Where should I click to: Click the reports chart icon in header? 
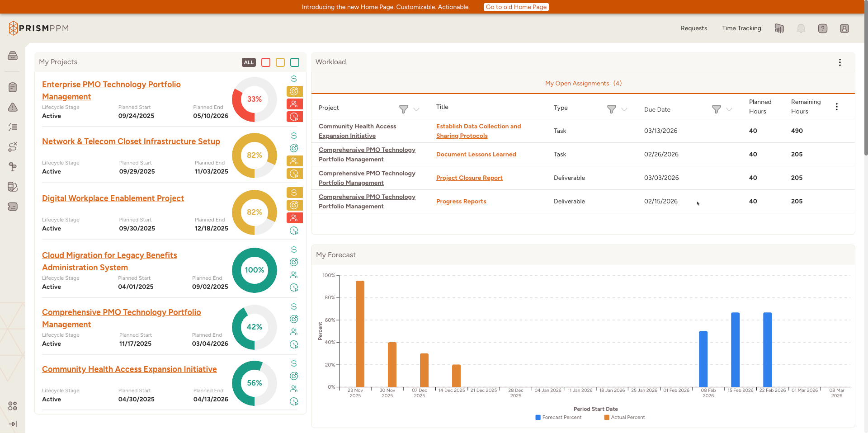point(779,28)
